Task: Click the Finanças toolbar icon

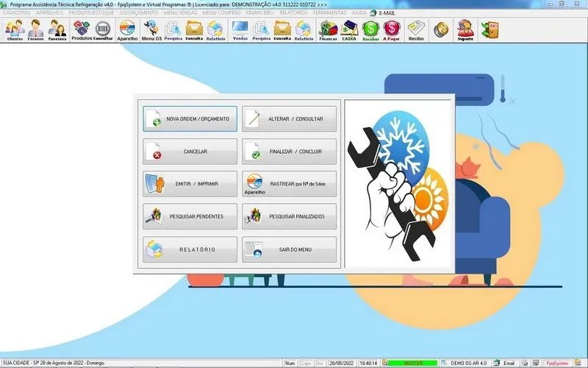Action: [x=327, y=29]
